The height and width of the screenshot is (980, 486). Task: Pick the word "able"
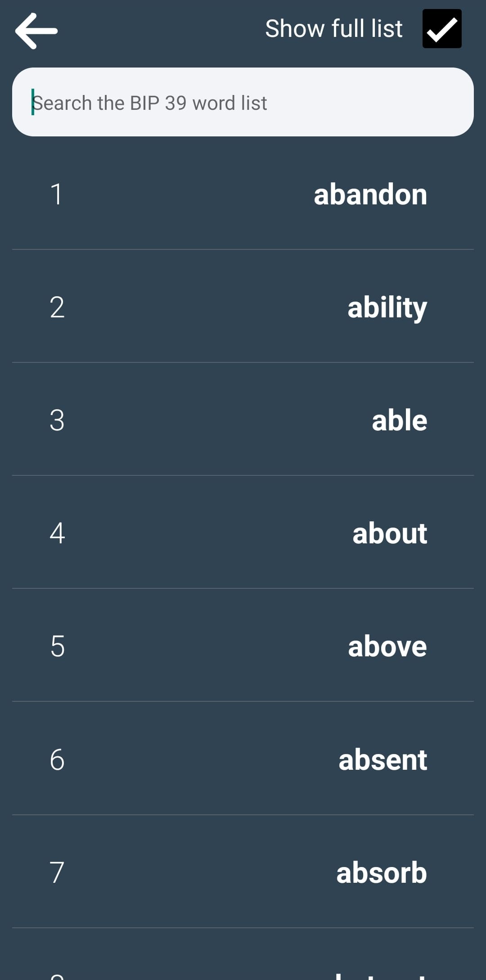click(399, 420)
